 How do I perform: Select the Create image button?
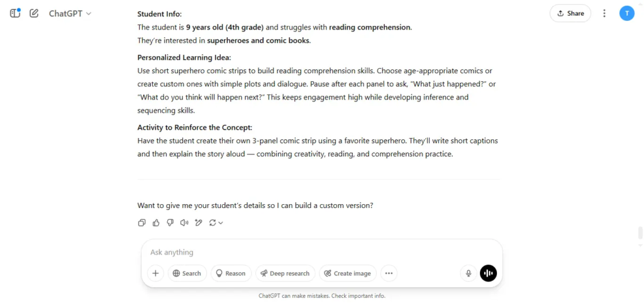coord(347,273)
